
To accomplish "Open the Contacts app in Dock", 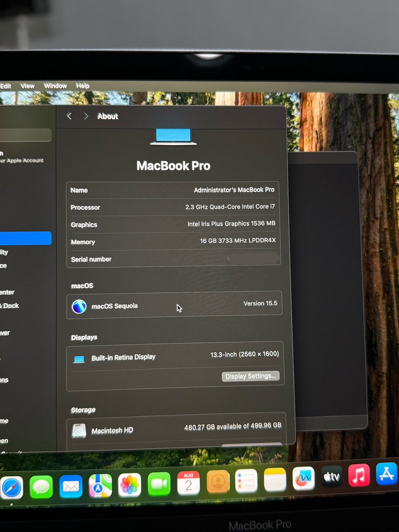I will click(218, 481).
